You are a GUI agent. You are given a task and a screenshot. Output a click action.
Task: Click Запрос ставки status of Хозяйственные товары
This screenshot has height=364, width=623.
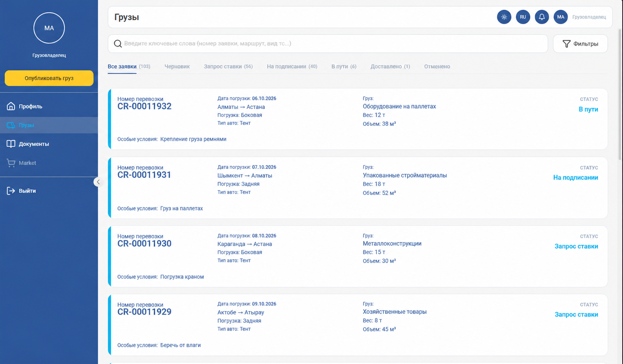(x=576, y=315)
